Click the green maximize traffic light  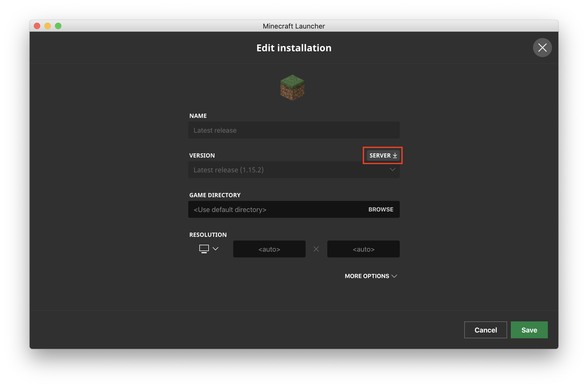tap(58, 26)
